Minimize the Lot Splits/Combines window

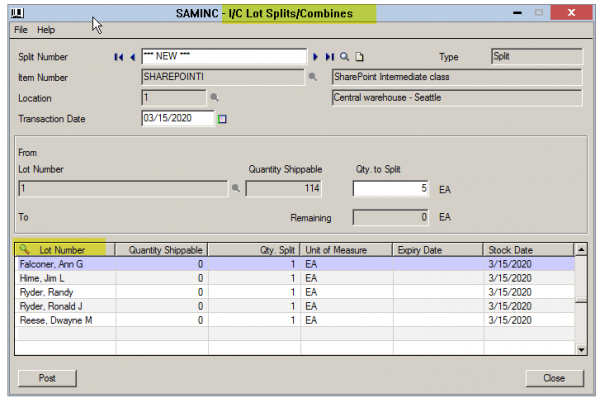[517, 13]
